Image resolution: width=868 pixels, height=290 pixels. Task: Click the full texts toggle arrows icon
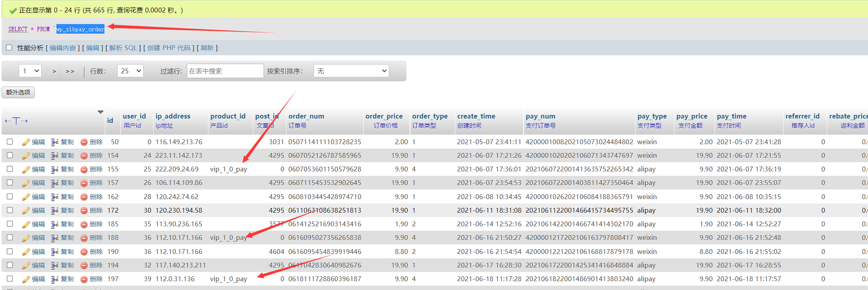coord(16,121)
